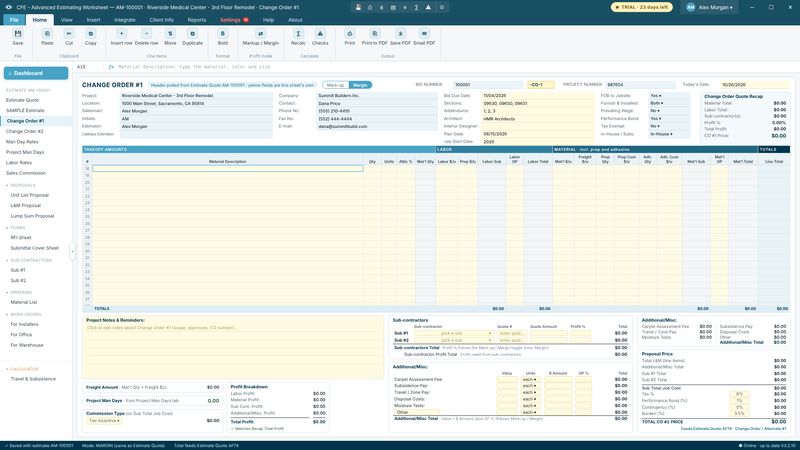
Task: Switch to the Insert ribbon tab
Action: click(93, 20)
